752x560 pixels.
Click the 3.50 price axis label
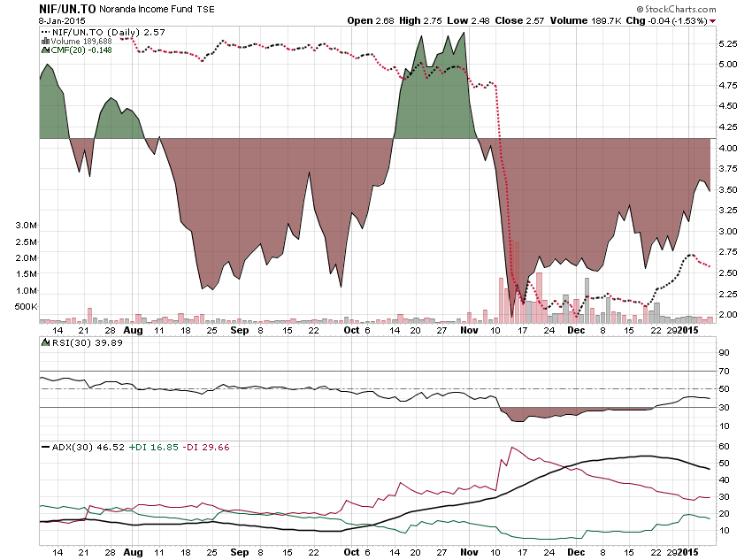point(728,189)
